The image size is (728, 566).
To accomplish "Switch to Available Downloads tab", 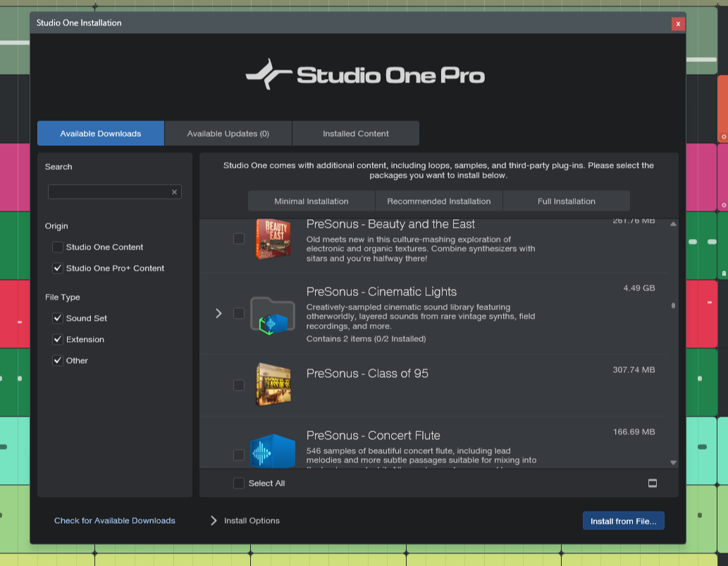I will pos(101,133).
